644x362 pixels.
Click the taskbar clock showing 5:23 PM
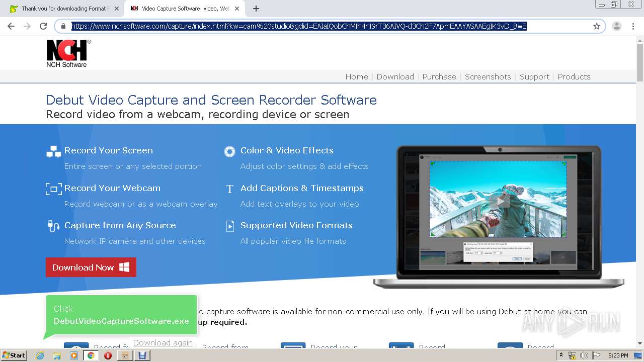[x=618, y=355]
